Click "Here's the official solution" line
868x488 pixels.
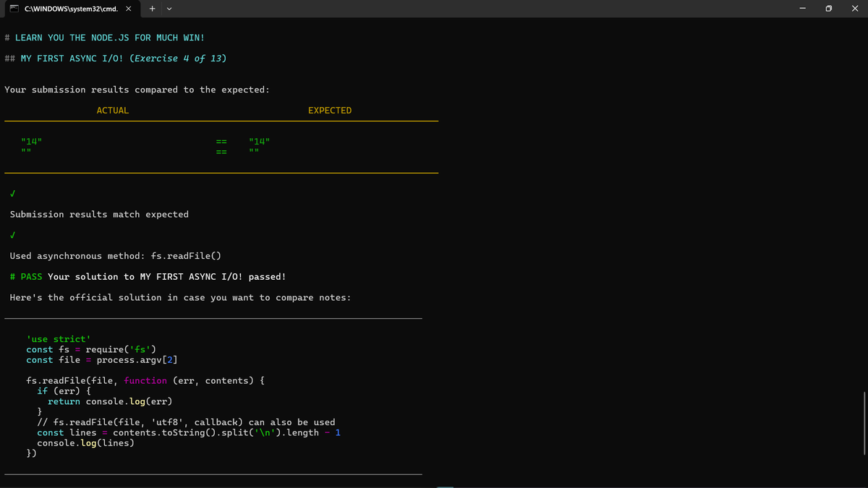(x=180, y=298)
